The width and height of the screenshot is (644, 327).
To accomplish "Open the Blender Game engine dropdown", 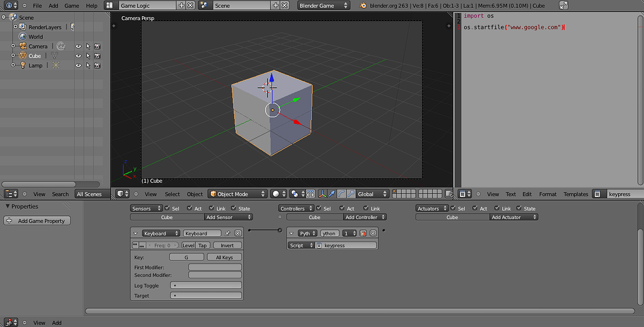I will coord(323,6).
